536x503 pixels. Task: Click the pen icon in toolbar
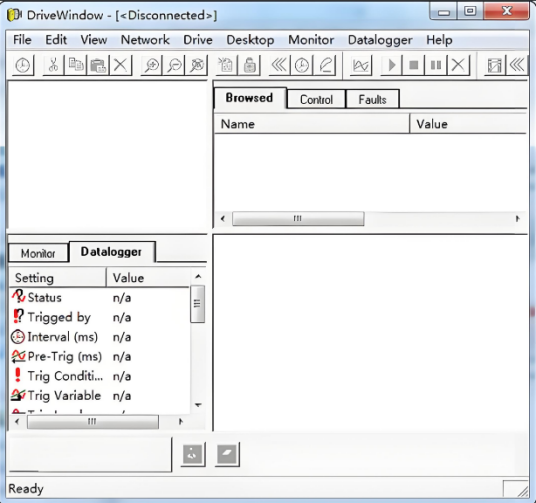[x=325, y=65]
